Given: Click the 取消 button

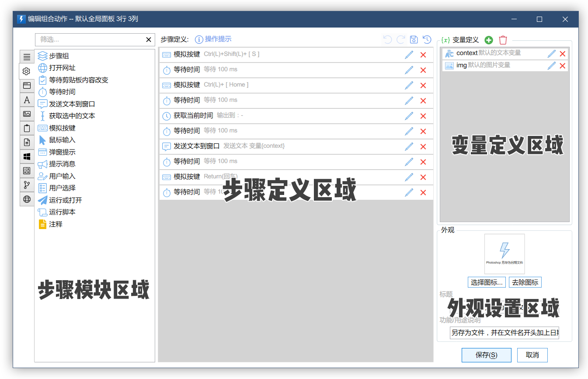Looking at the screenshot, I should 532,355.
